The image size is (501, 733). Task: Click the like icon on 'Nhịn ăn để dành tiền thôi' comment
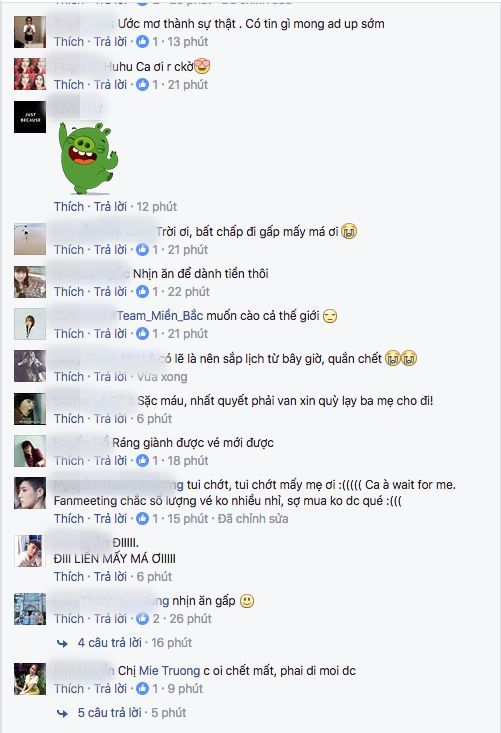click(143, 292)
